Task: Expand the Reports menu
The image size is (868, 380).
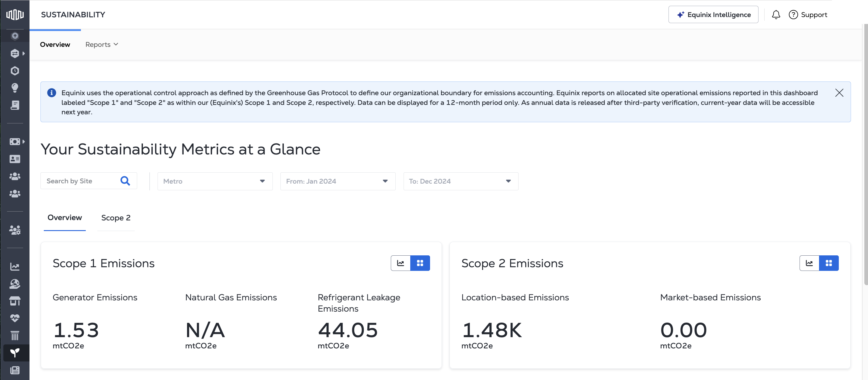Action: click(101, 44)
